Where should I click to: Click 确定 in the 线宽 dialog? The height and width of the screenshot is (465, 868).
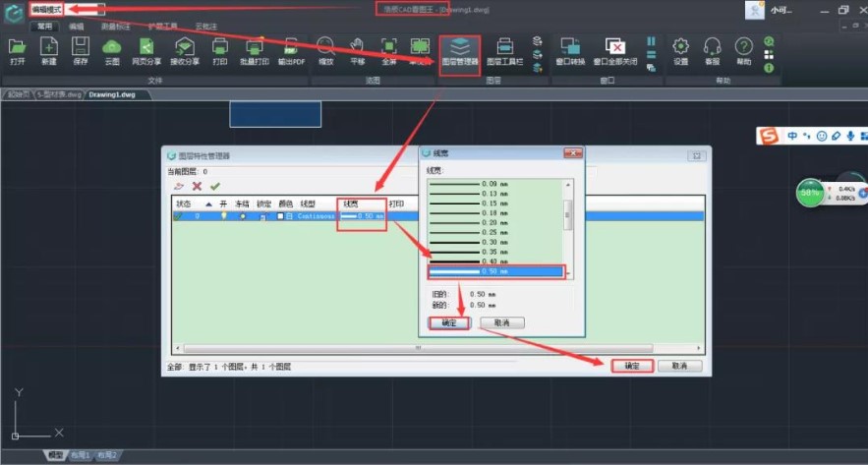tap(449, 322)
